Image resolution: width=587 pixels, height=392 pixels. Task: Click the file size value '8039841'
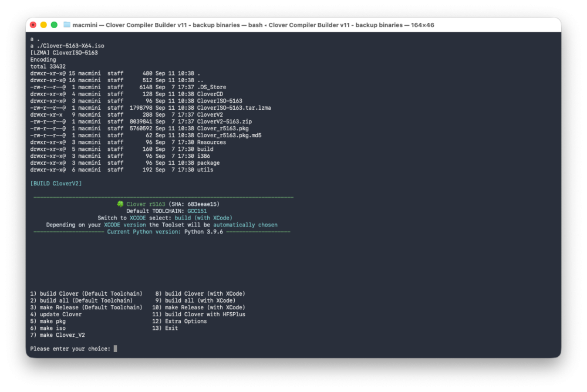(x=141, y=121)
